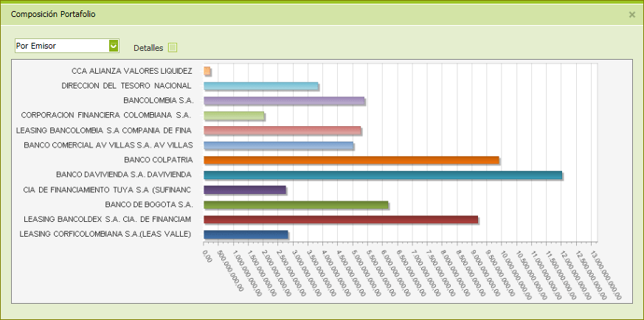Select the Banco Comercial AV Villas bar
Screen dimensions: 644x320
tap(278, 145)
